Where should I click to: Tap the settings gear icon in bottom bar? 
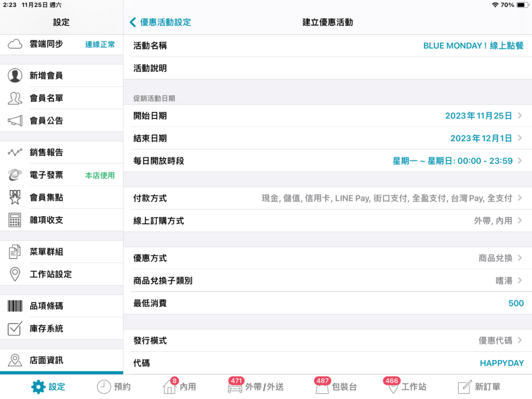(38, 387)
